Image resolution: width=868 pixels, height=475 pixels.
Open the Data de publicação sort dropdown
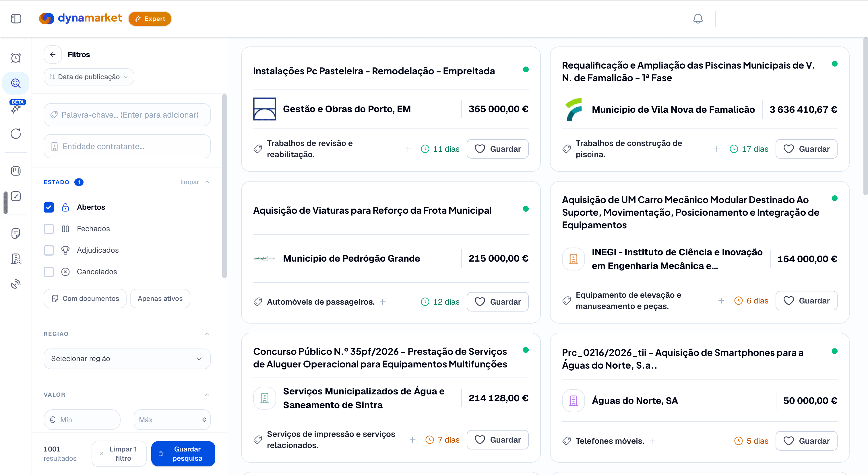(89, 77)
